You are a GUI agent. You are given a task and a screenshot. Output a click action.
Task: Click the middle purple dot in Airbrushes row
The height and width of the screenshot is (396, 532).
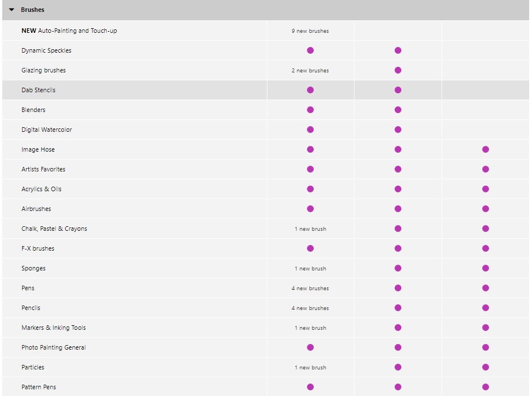coord(398,209)
